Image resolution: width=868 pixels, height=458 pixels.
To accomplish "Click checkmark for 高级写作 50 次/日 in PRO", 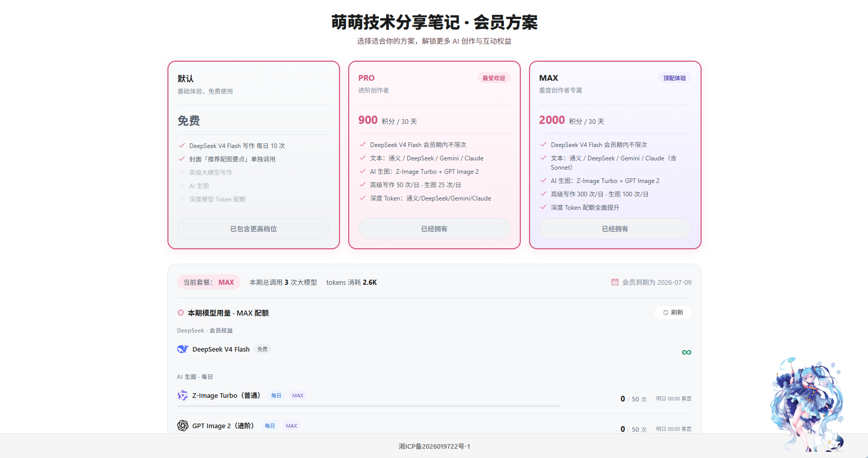I will pos(362,185).
